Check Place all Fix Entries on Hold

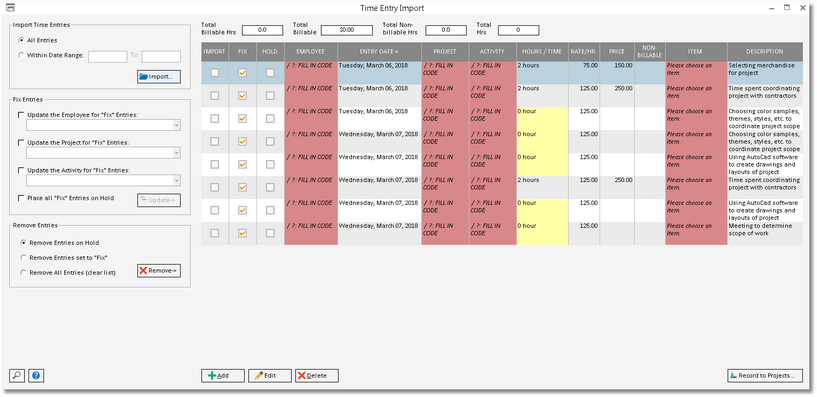(21, 198)
